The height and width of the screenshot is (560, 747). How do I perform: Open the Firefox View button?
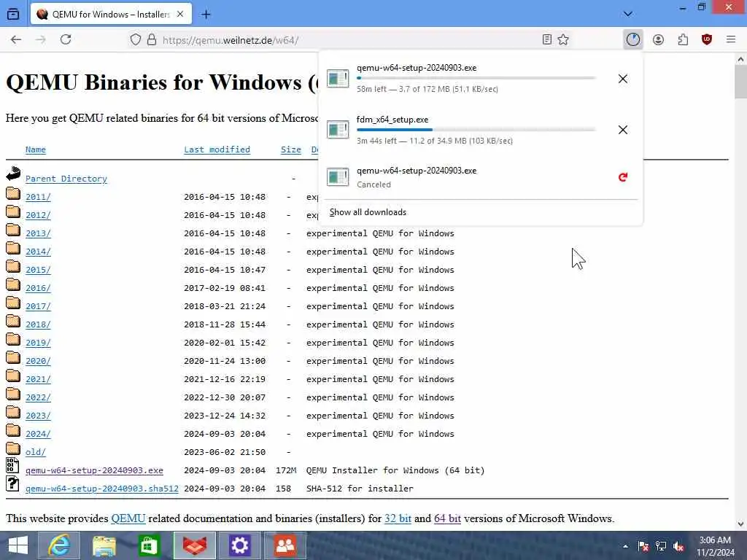click(13, 14)
